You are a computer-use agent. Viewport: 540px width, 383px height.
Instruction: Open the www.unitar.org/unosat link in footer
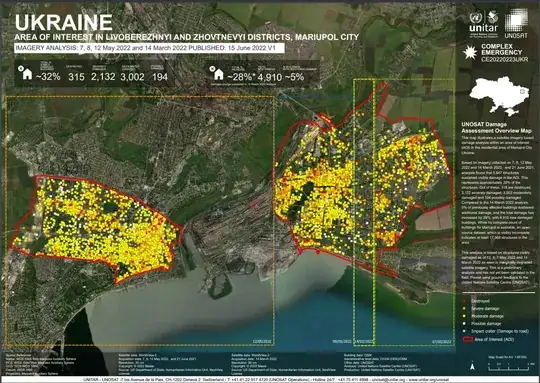tap(428, 380)
